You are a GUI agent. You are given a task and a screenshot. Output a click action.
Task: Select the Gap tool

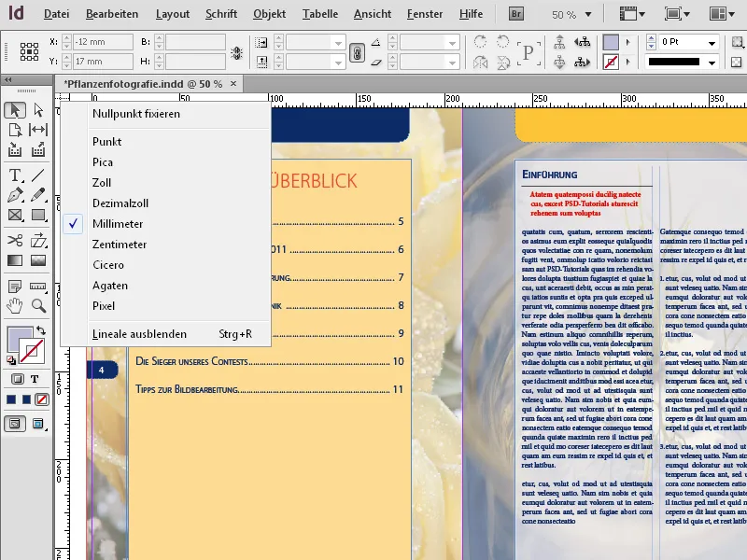click(38, 130)
